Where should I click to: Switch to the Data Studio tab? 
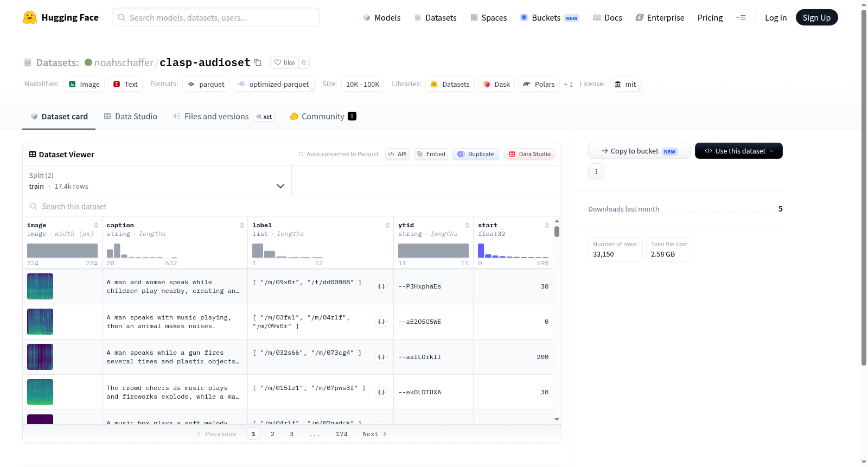[131, 117]
